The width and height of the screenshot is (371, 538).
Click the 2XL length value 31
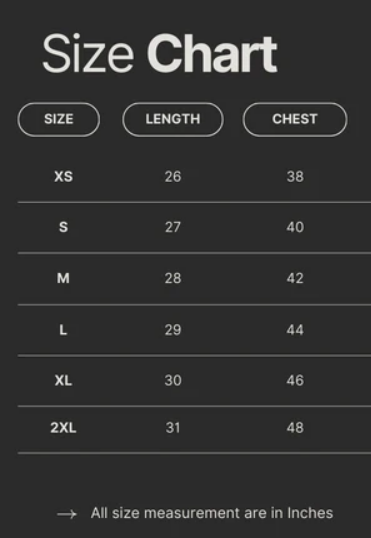173,428
